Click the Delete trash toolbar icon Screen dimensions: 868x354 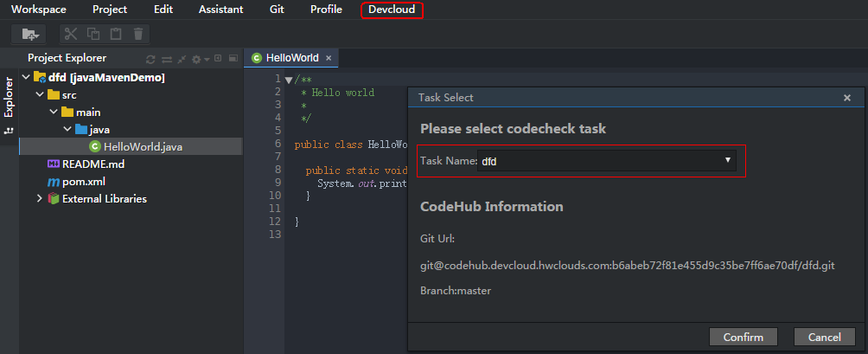138,34
